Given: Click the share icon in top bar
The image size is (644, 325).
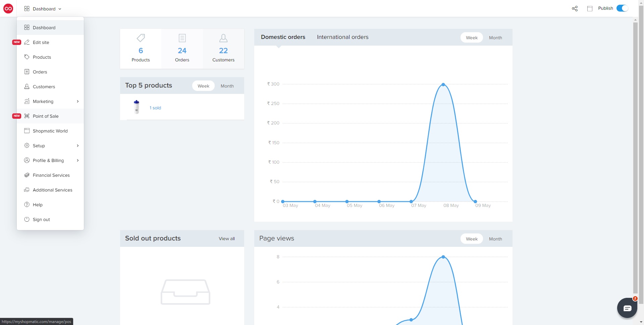Looking at the screenshot, I should [575, 9].
